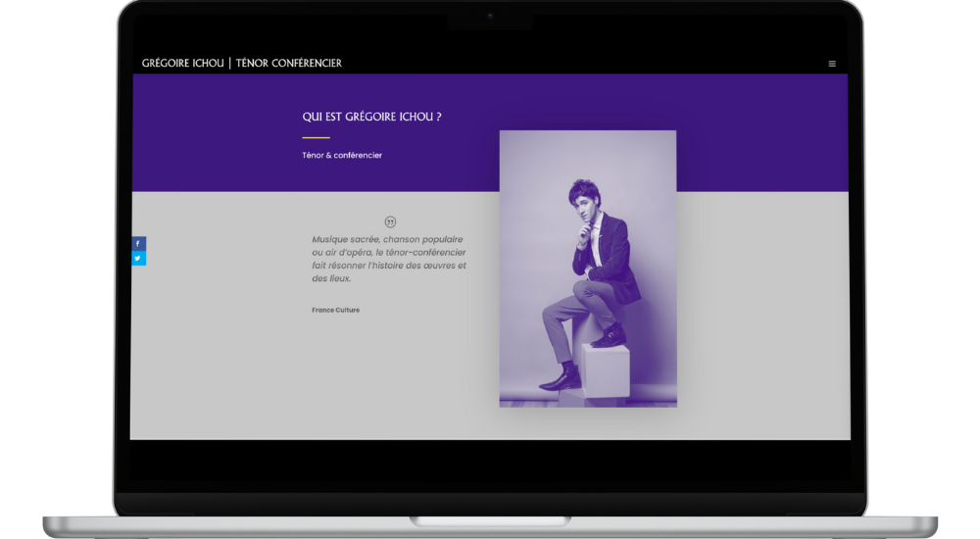Viewport: 980px width, 539px height.
Task: Click the Ténor Conférencier text in header
Action: [x=289, y=64]
